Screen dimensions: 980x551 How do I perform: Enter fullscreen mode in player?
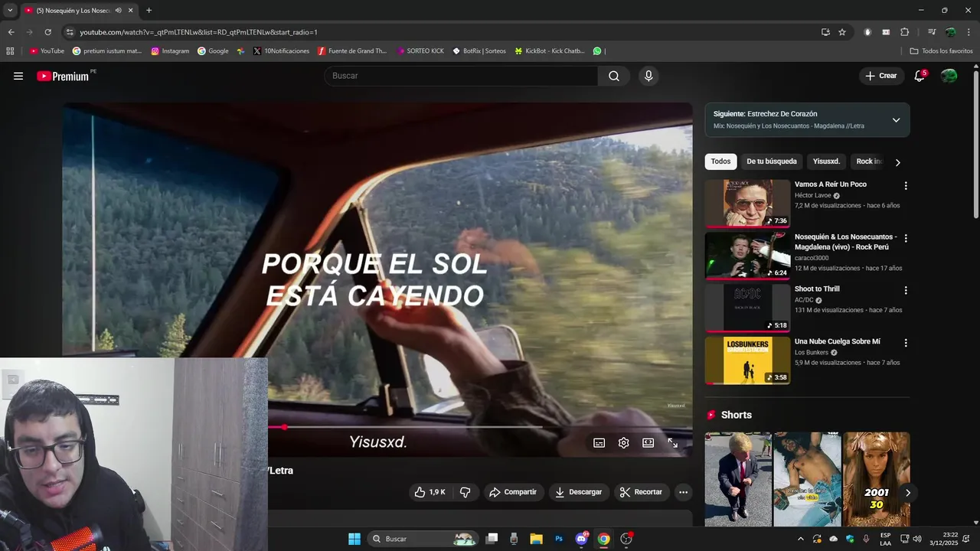click(x=672, y=443)
